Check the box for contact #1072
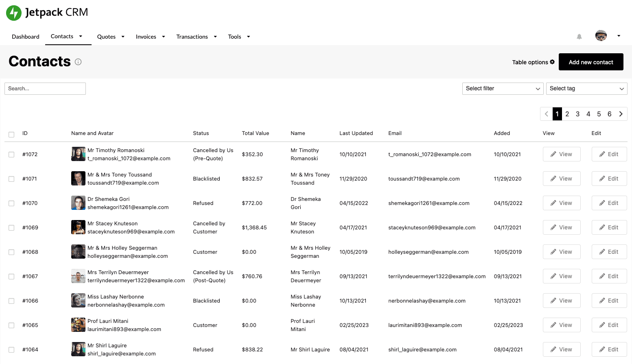The height and width of the screenshot is (364, 632). click(x=11, y=155)
